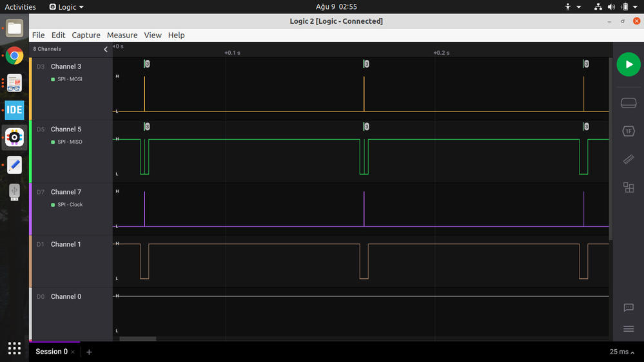Open Activities overview
The image size is (644, 362).
(20, 7)
